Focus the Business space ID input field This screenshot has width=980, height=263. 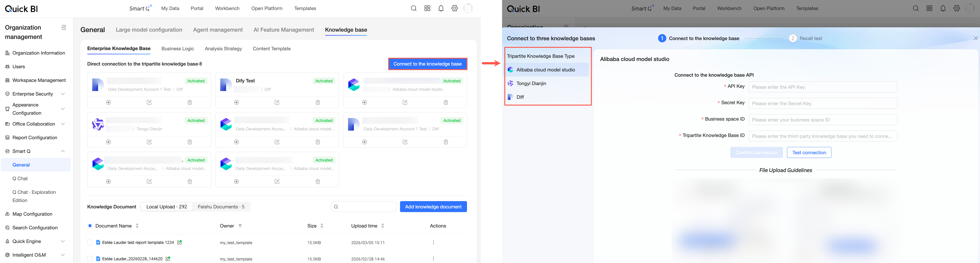[x=823, y=120]
